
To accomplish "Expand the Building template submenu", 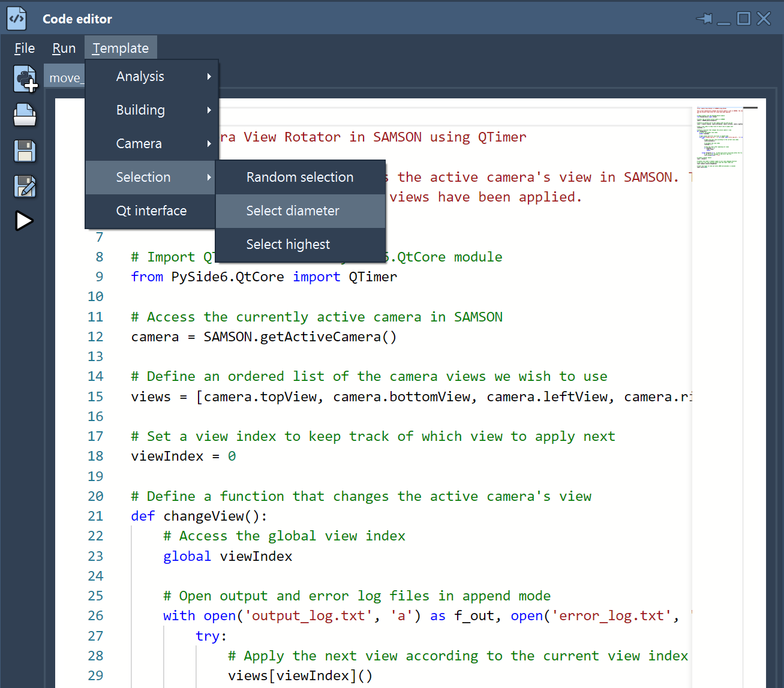I will [140, 110].
